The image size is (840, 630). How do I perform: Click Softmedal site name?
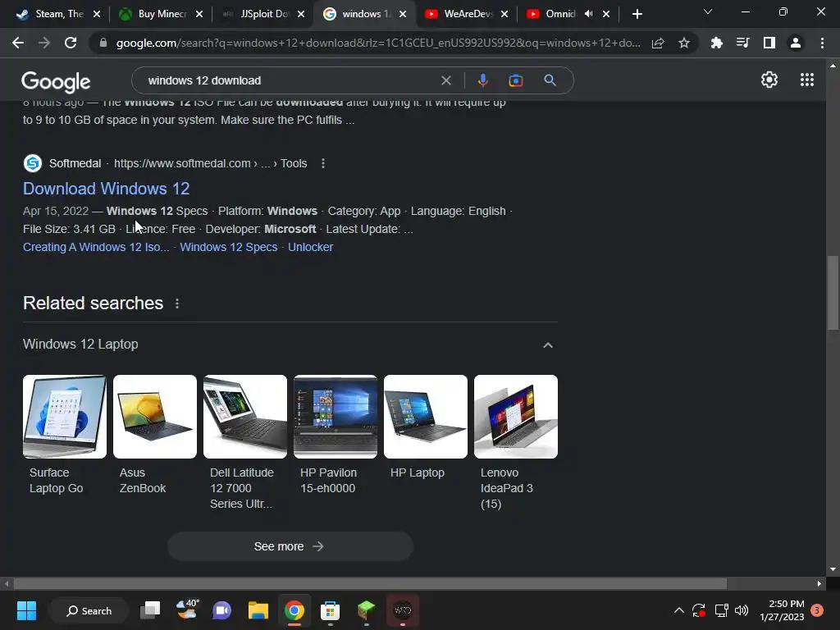75,163
